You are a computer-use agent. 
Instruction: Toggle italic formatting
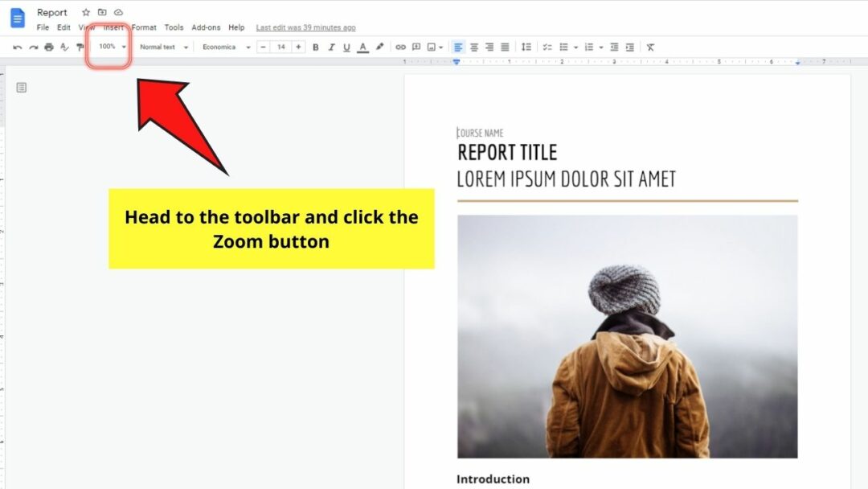[x=331, y=47]
